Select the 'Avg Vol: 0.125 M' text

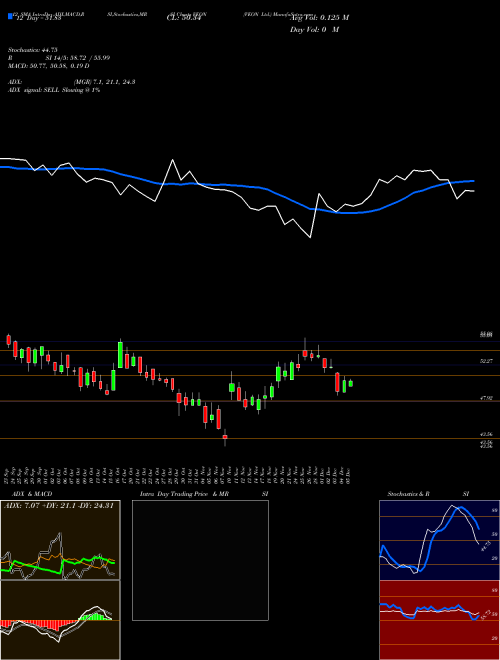319,18
